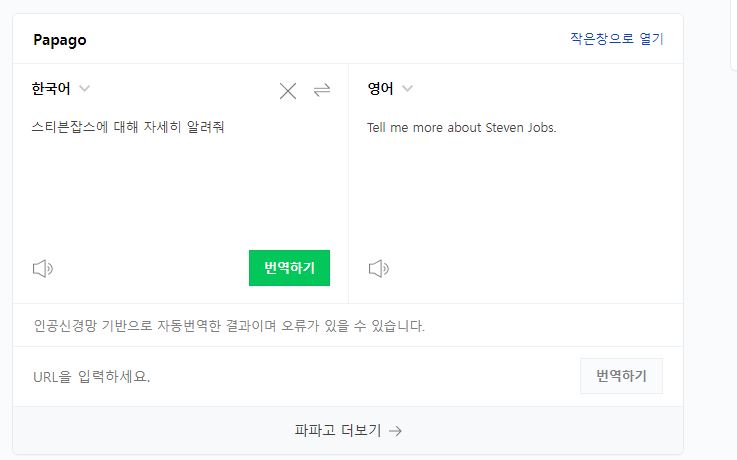Swap source and target languages
This screenshot has width=737, height=460.
(x=322, y=90)
